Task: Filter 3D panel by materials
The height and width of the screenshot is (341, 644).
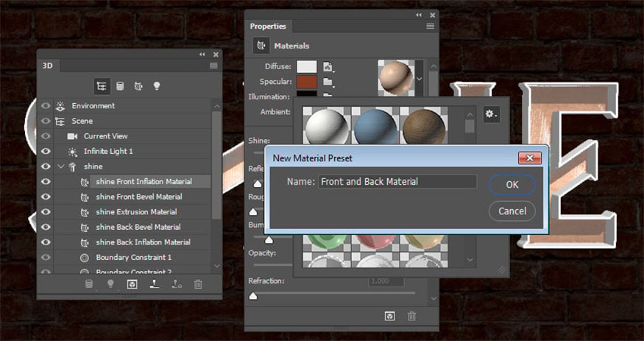Action: [x=138, y=86]
